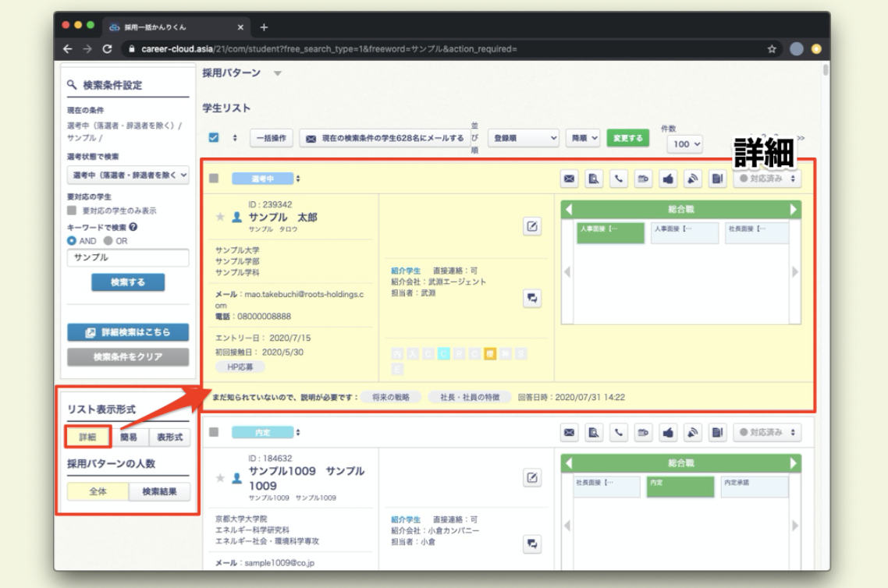This screenshot has height=588, width=888.
Task: Select the OR keyword radio button
Action: pos(108,241)
